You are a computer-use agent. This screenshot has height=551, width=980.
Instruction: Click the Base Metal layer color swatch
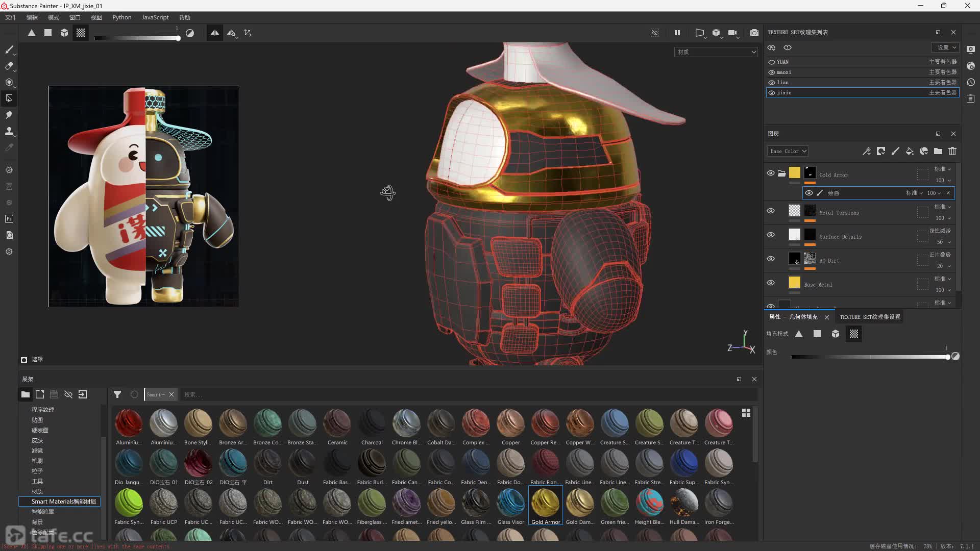[x=795, y=283]
